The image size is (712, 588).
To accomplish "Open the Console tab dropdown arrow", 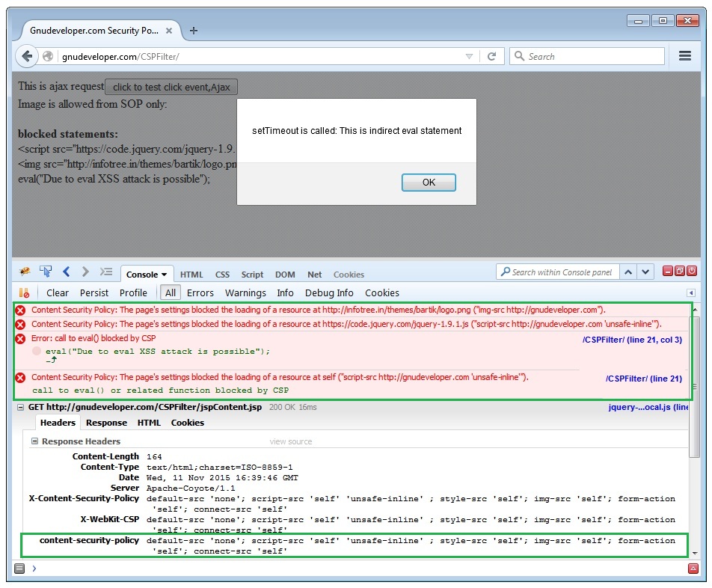I will point(164,275).
